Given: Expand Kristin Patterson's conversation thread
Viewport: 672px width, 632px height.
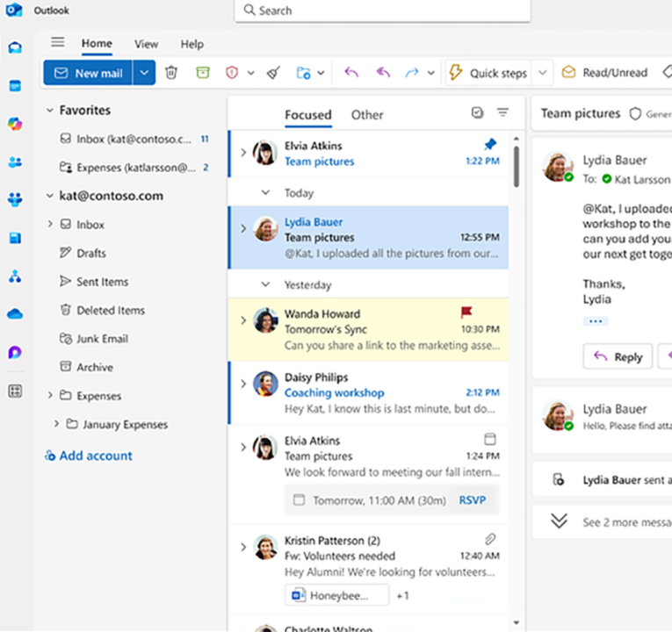Looking at the screenshot, I should 243,547.
